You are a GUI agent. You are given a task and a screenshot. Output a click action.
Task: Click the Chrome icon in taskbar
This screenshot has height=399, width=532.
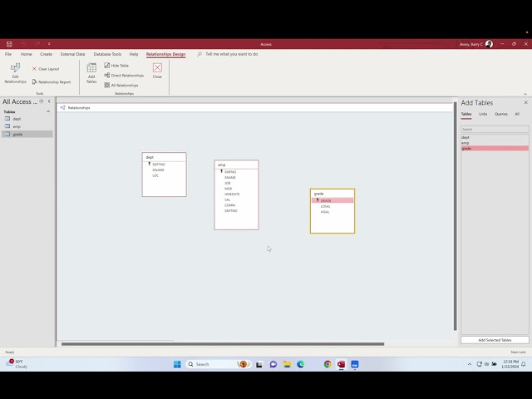328,364
